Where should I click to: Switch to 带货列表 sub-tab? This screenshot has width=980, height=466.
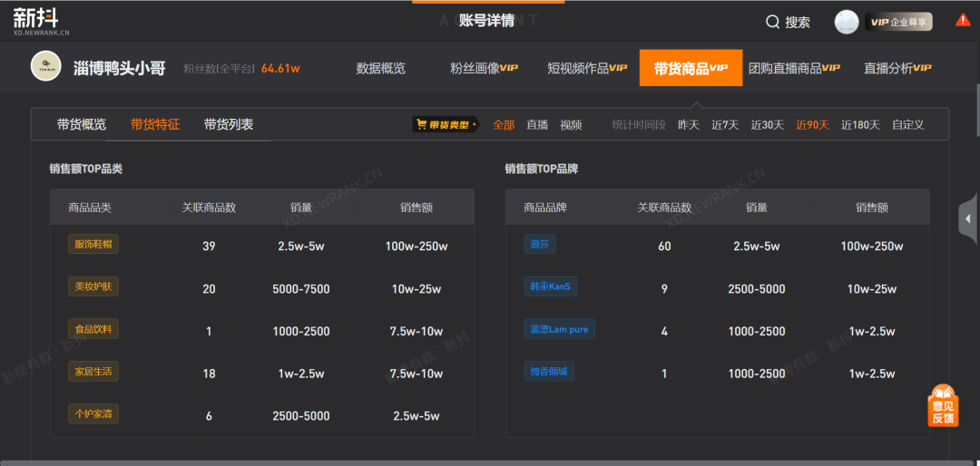click(229, 124)
